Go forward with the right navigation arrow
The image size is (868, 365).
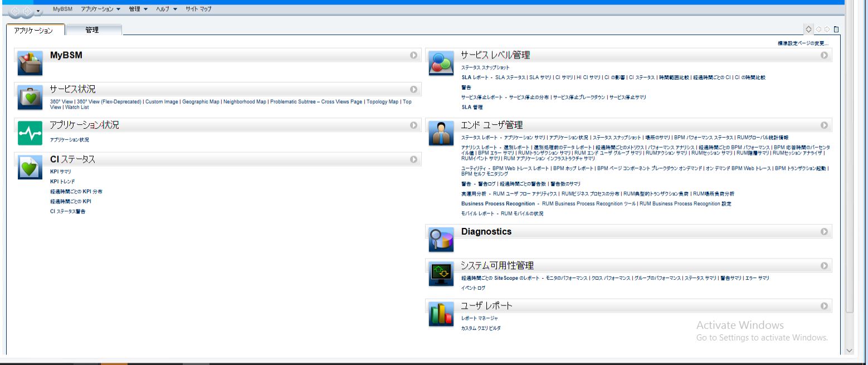click(27, 11)
